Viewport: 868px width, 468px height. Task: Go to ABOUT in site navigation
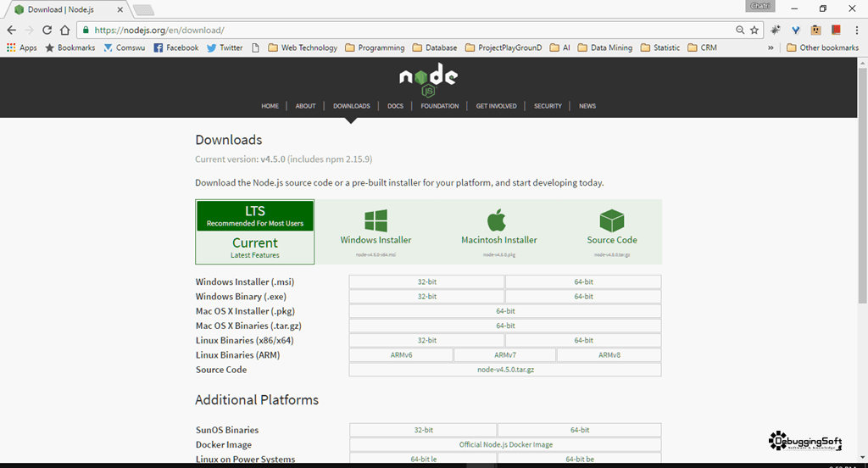pyautogui.click(x=305, y=106)
